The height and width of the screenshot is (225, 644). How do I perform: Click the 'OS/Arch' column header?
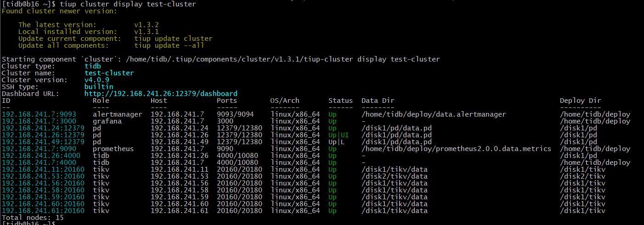click(x=285, y=101)
